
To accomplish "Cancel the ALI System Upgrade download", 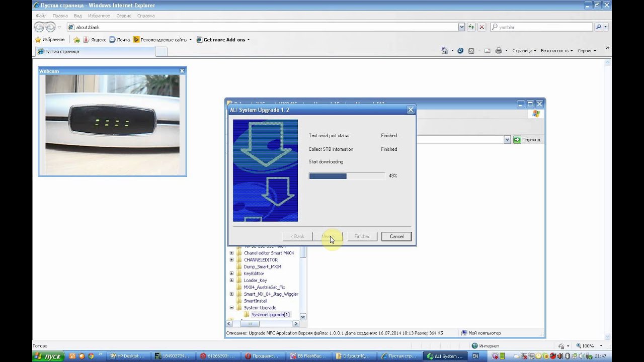I will coord(396,236).
